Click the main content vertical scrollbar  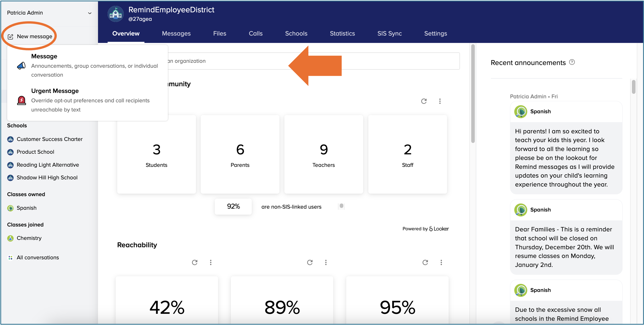(x=473, y=94)
